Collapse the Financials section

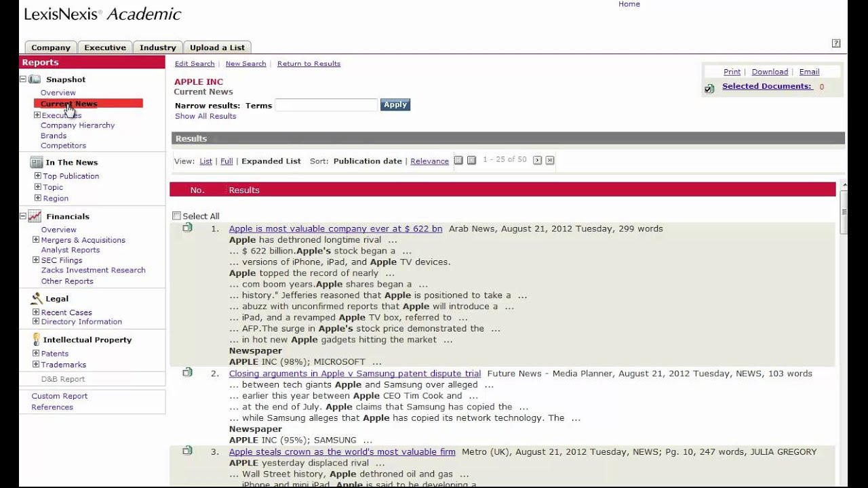click(x=22, y=216)
